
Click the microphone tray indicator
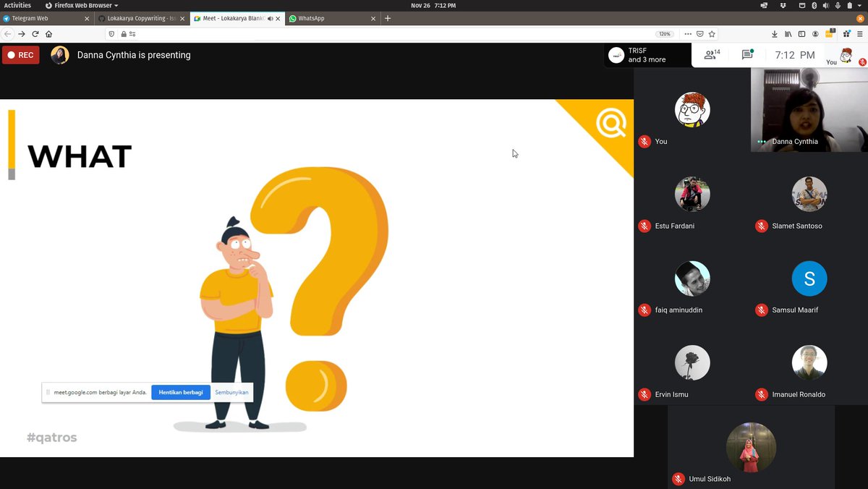(836, 5)
